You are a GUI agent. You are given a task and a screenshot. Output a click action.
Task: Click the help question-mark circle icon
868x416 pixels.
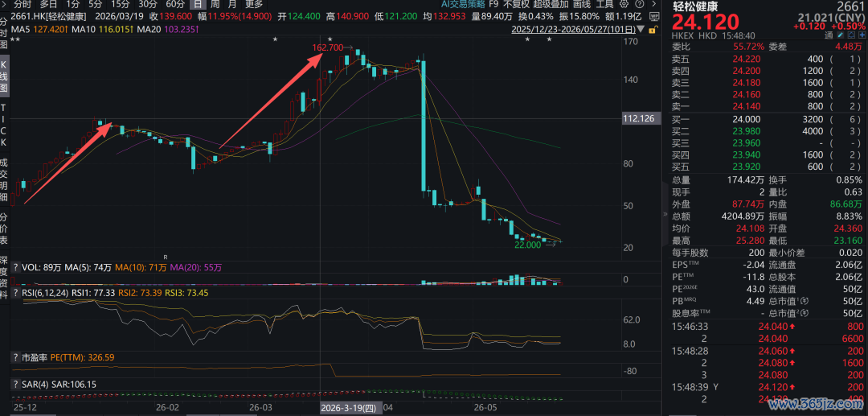(640, 4)
